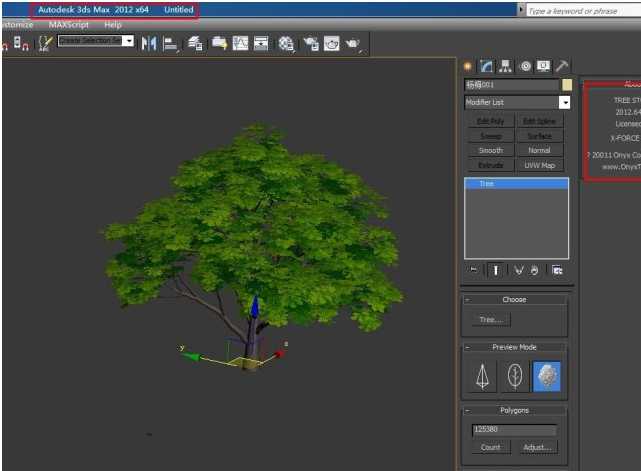The height and width of the screenshot is (471, 641).
Task: Open the Create Selection Set dropdown
Action: coord(128,41)
